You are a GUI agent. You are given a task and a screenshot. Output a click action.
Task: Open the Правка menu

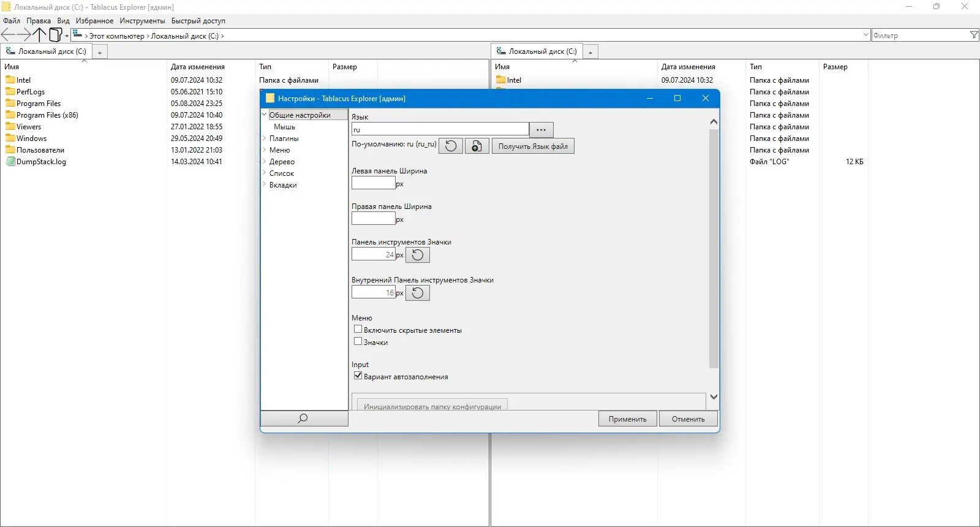(39, 21)
